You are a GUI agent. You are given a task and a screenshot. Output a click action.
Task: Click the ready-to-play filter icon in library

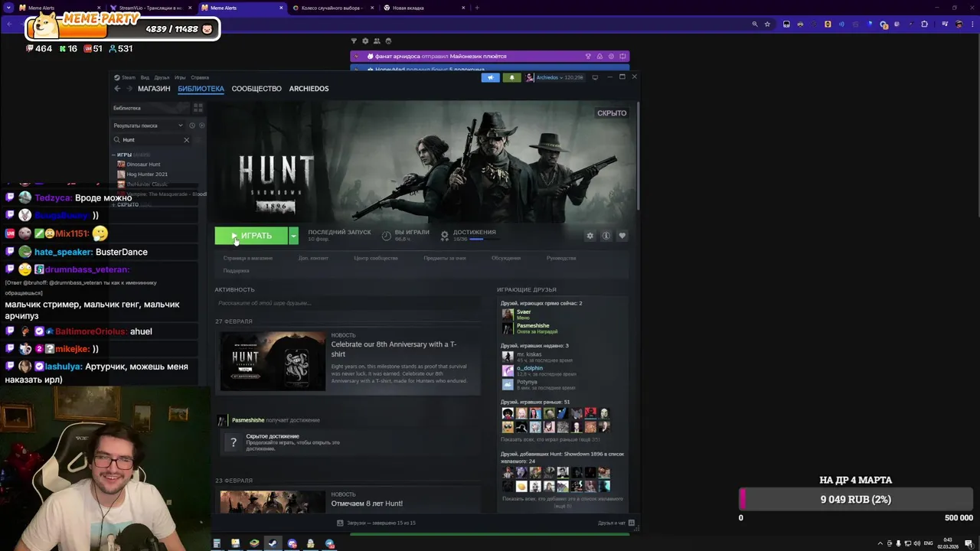point(201,126)
